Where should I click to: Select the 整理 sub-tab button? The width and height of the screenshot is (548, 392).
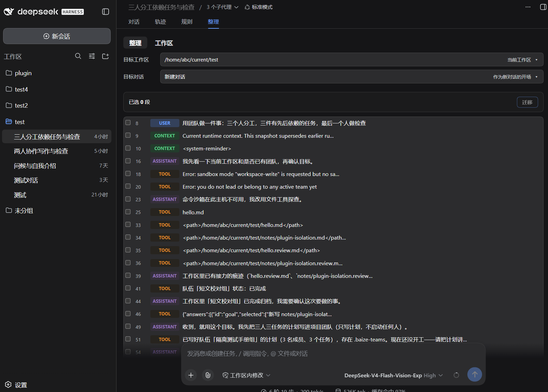pyautogui.click(x=135, y=43)
